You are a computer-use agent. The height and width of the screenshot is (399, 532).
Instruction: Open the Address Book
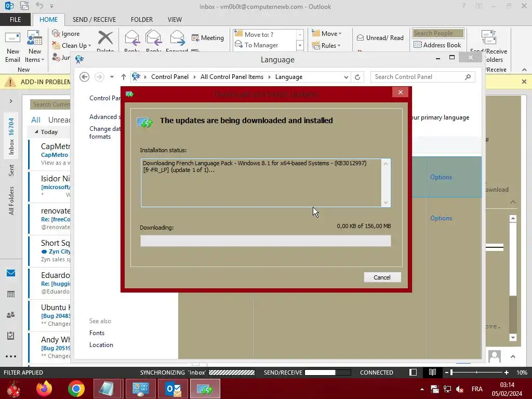(x=437, y=45)
